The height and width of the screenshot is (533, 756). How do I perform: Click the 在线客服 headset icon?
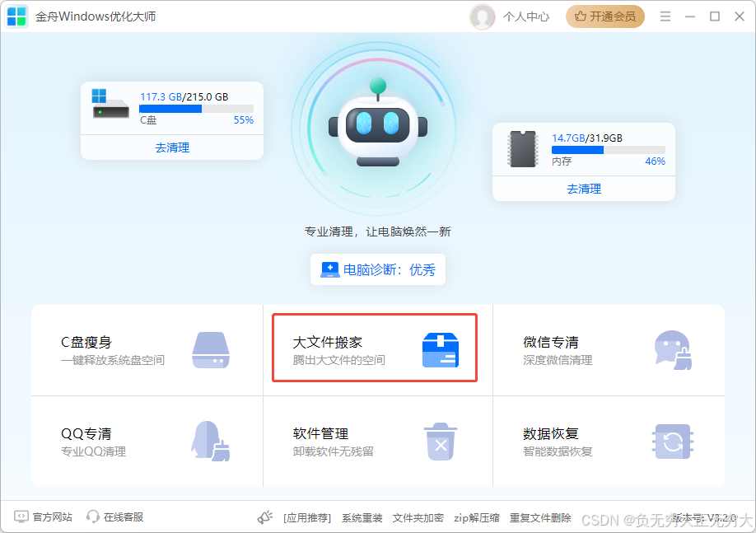tap(92, 517)
